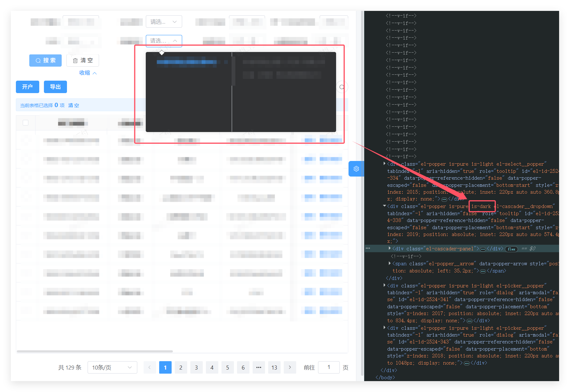This screenshot has height=392, width=570.
Task: Collapse the filters with the 收缩 toggle
Action: coord(88,73)
